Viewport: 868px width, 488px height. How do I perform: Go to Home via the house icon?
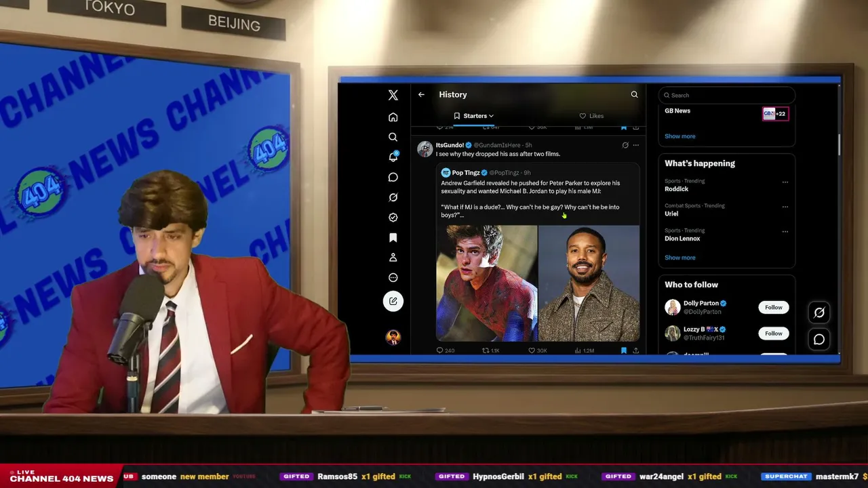393,117
